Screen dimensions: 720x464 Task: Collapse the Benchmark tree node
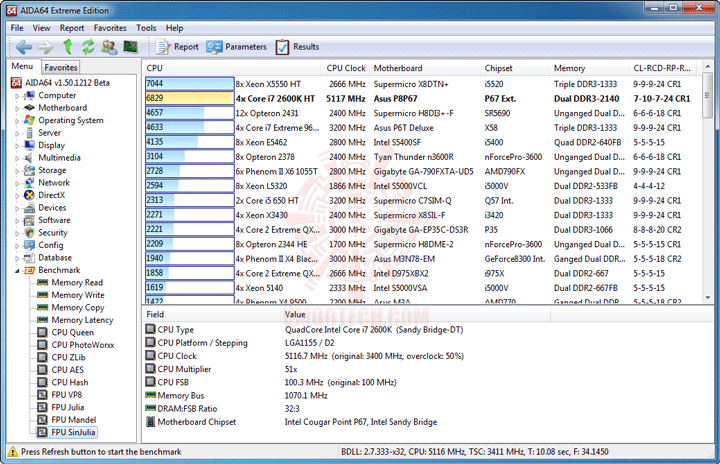tap(17, 271)
